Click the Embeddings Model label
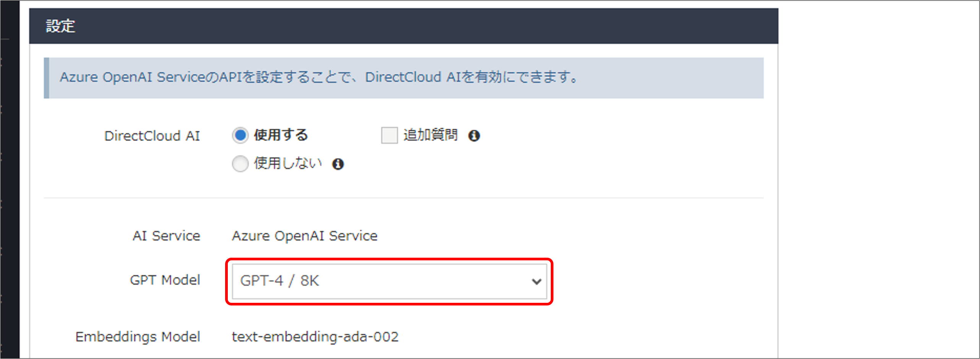Screen dimensions: 980x359 [138, 336]
